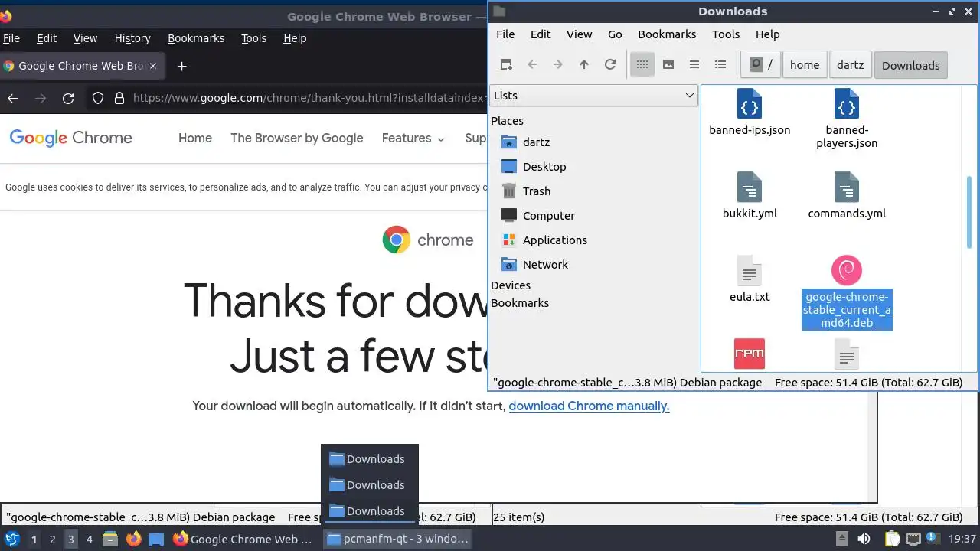Screen dimensions: 980x551
Task: Switch file manager to compact list view
Action: 694,65
